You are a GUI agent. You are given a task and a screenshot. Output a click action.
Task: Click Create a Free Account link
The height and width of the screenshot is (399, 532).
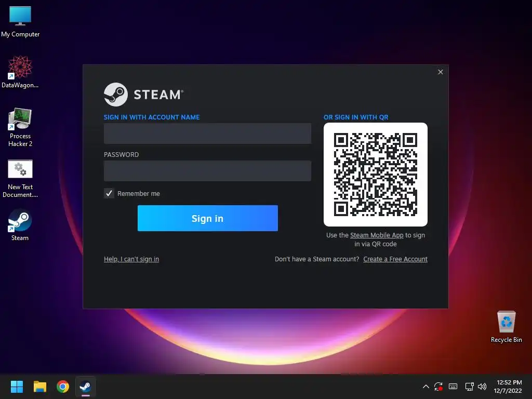pyautogui.click(x=395, y=259)
